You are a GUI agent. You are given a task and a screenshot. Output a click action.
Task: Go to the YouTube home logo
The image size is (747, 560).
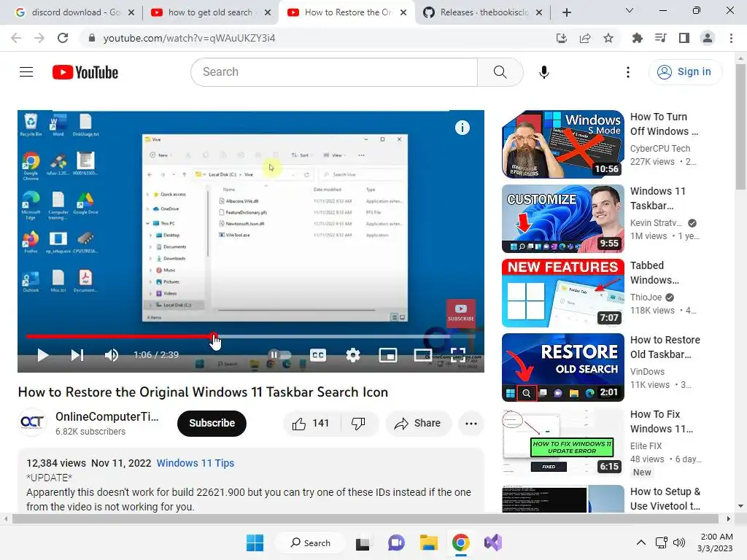(85, 72)
